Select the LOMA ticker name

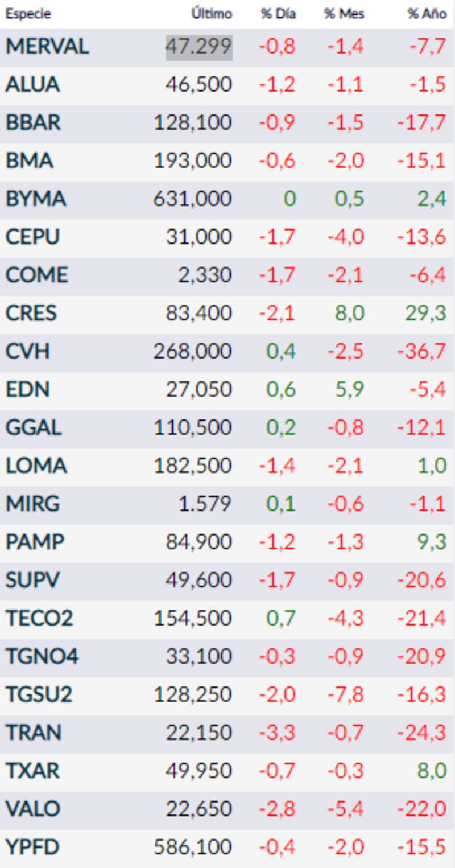pyautogui.click(x=36, y=466)
